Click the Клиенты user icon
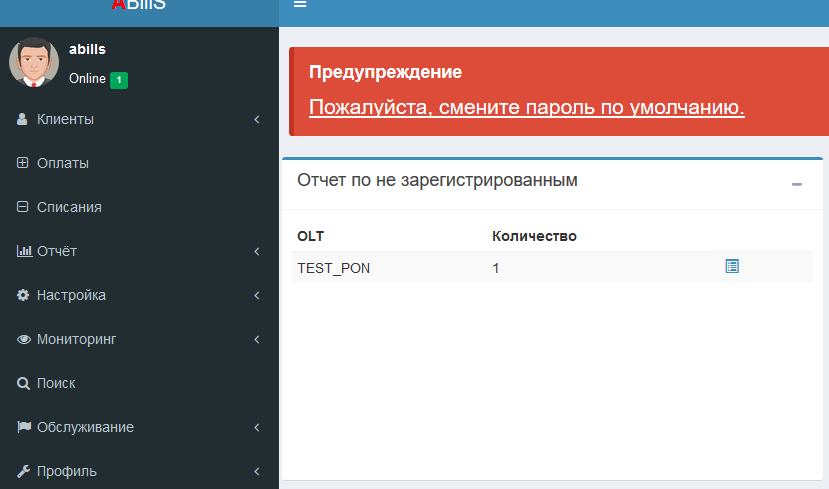The height and width of the screenshot is (489, 829). (23, 119)
